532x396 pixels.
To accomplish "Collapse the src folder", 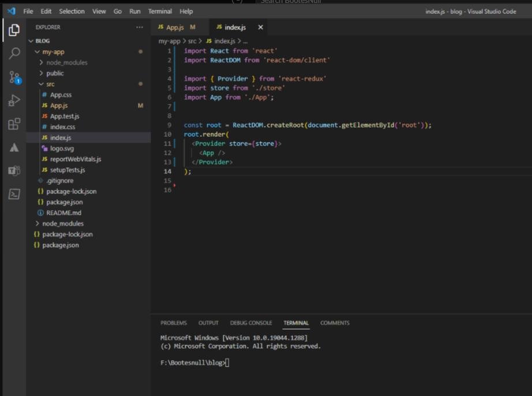I will [50, 84].
